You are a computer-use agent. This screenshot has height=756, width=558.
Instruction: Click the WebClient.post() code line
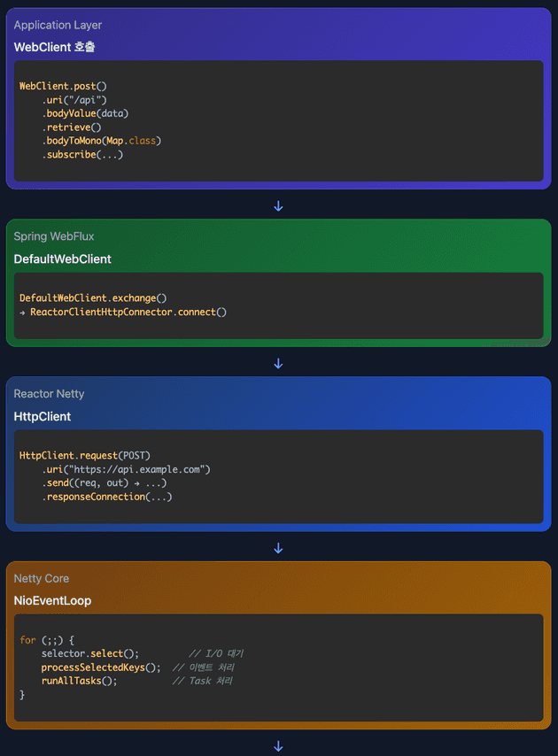[63, 86]
